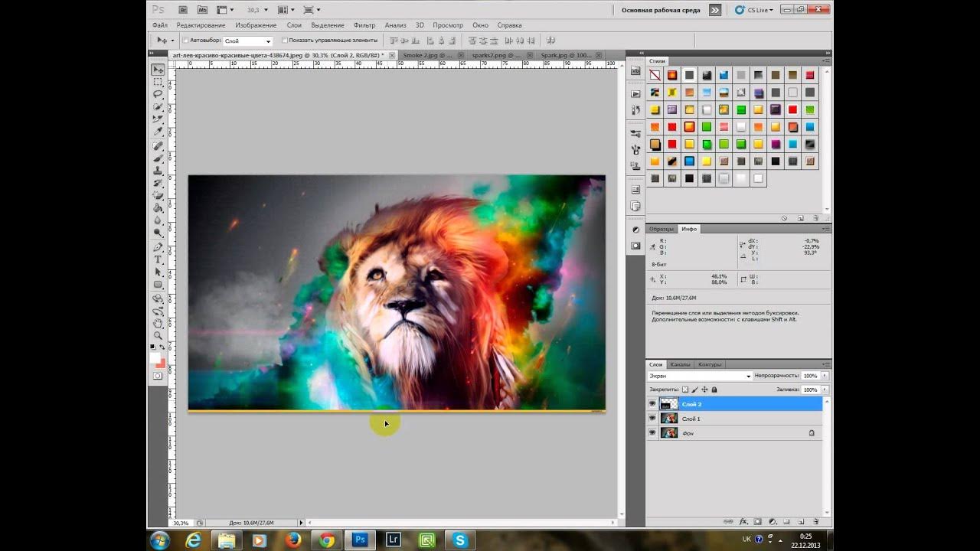This screenshot has width=980, height=551.
Task: Select the Brush tool
Action: [158, 158]
